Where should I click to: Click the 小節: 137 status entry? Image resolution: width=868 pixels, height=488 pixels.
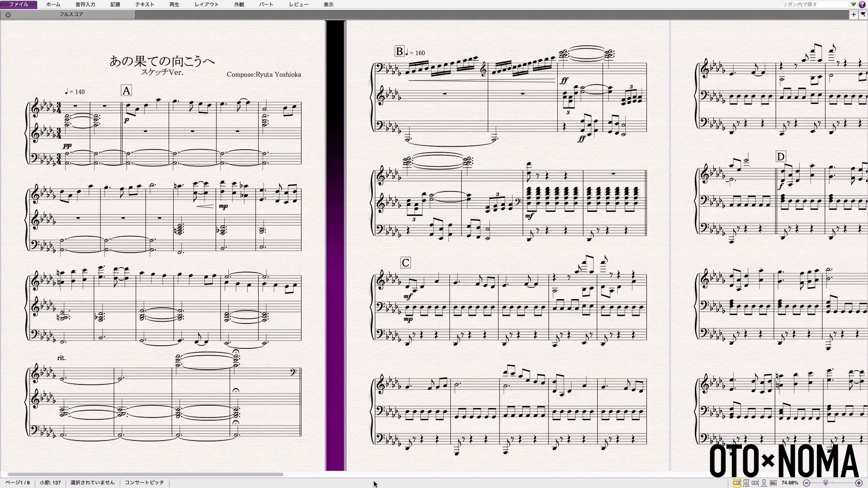coord(50,483)
